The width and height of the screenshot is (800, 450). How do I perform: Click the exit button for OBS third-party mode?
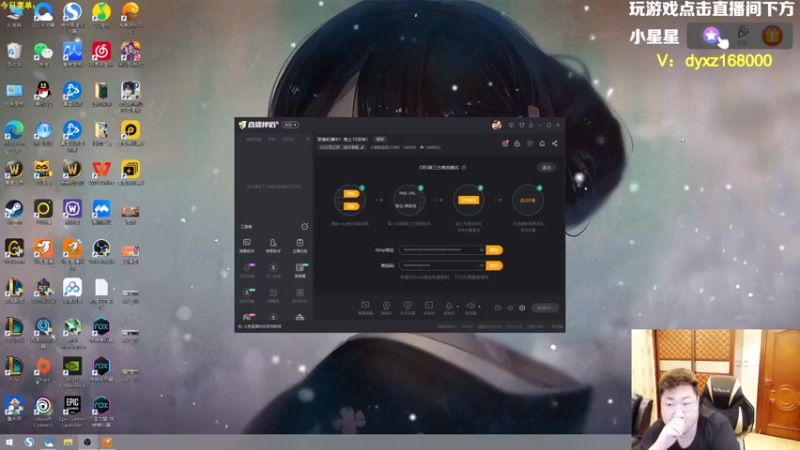click(x=546, y=167)
